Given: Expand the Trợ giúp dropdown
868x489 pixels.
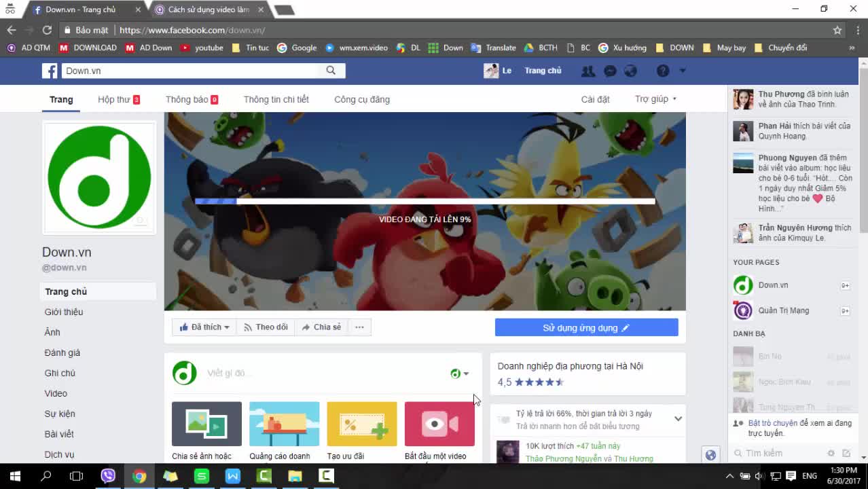Looking at the screenshot, I should point(656,99).
